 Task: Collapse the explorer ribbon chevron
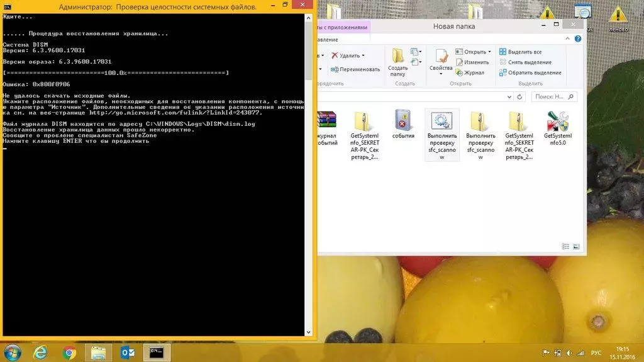pos(567,38)
